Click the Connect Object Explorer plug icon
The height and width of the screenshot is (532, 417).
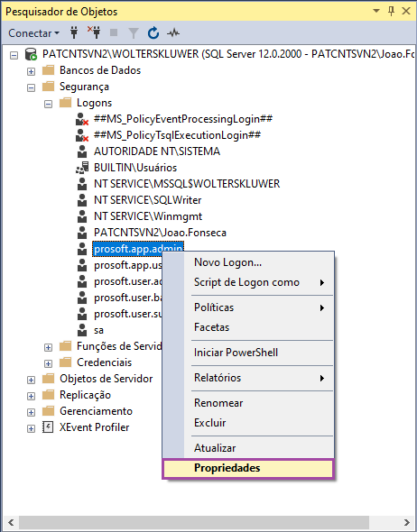(x=74, y=32)
